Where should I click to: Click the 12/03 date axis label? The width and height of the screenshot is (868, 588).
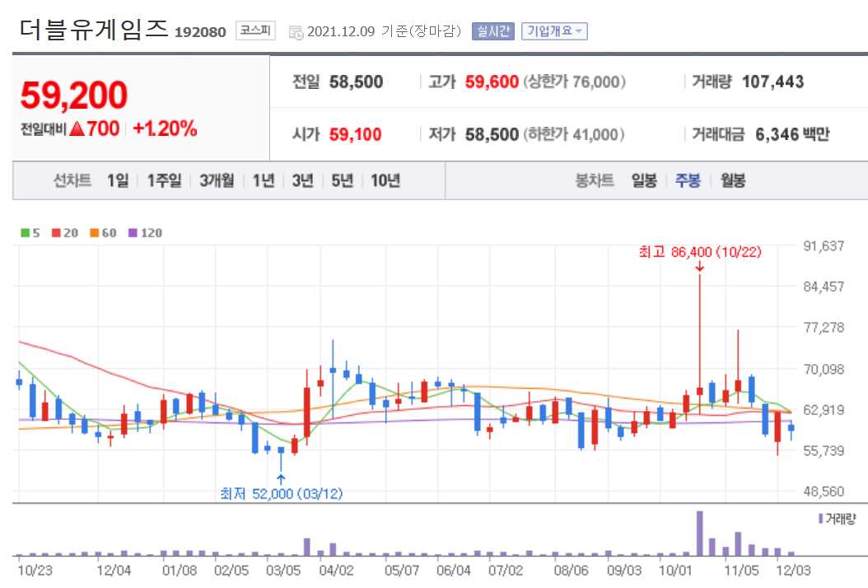click(x=793, y=570)
